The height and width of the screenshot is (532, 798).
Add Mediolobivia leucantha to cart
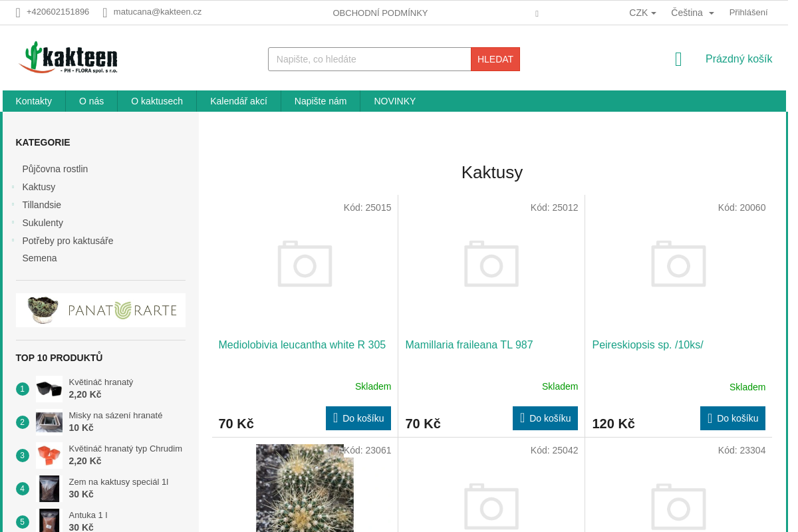coord(358,418)
